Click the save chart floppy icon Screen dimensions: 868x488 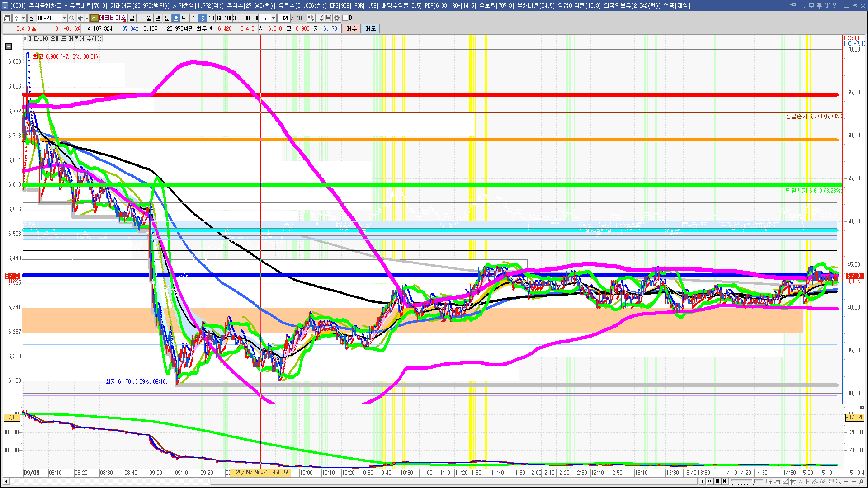(x=328, y=18)
